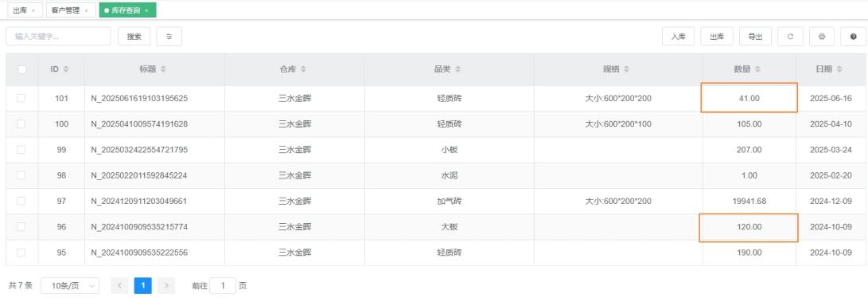Click the help question mark icon
Image resolution: width=868 pixels, height=298 pixels.
click(854, 37)
